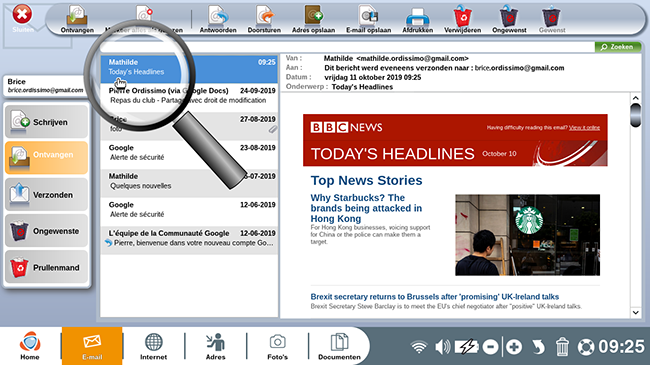
Task: Open Adres from the bottom bar
Action: (x=216, y=346)
